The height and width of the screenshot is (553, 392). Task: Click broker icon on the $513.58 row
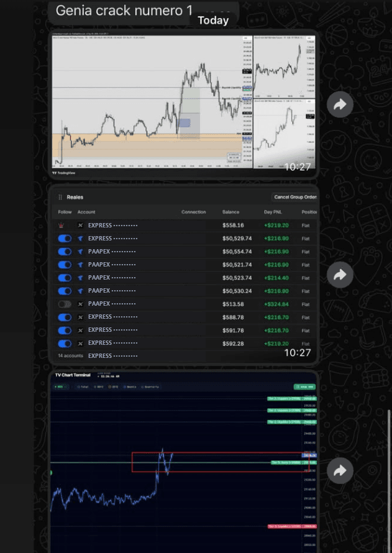80,304
